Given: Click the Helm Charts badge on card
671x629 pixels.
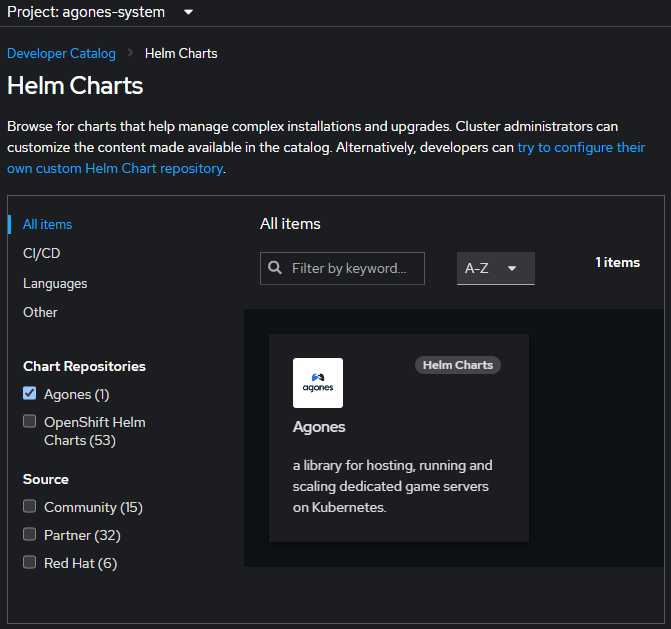Looking at the screenshot, I should 457,365.
